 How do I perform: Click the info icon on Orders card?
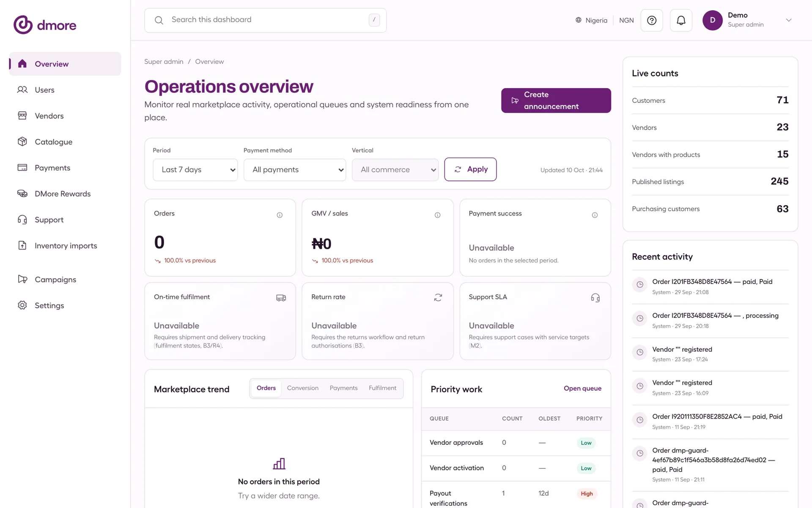(x=280, y=215)
